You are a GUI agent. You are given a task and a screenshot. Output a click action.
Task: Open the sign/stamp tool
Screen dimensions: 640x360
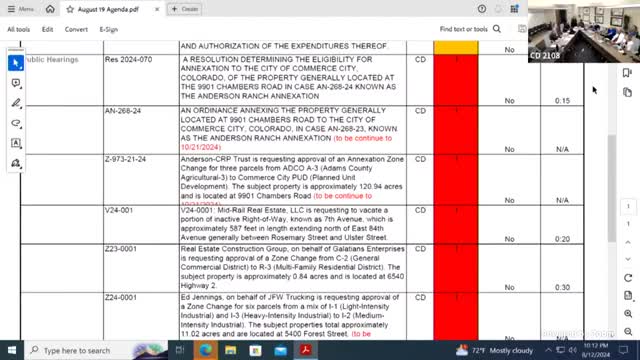coord(16,163)
